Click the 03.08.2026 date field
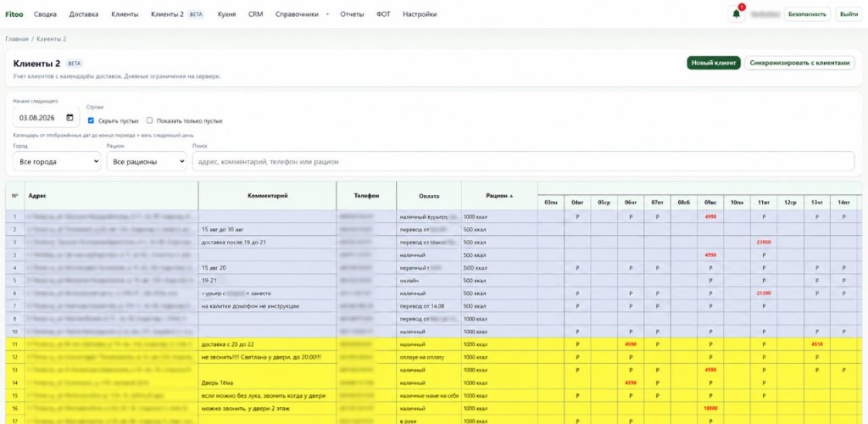Screen dimensions: 868x424 [46, 117]
